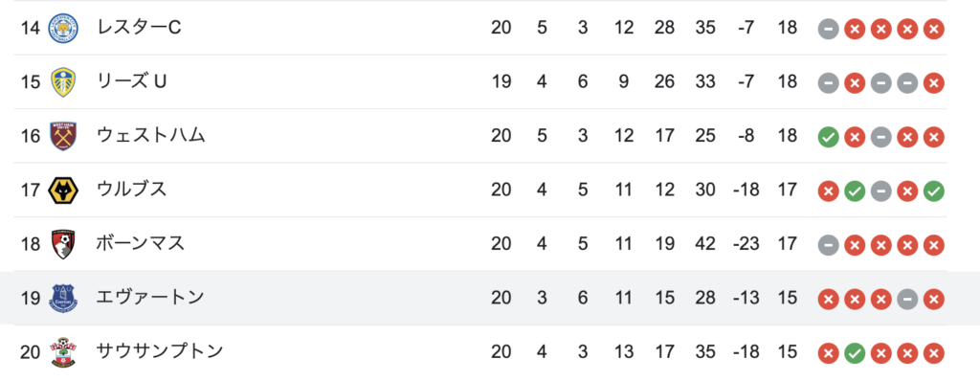
Task: Click the Leeds United club crest
Action: click(64, 82)
